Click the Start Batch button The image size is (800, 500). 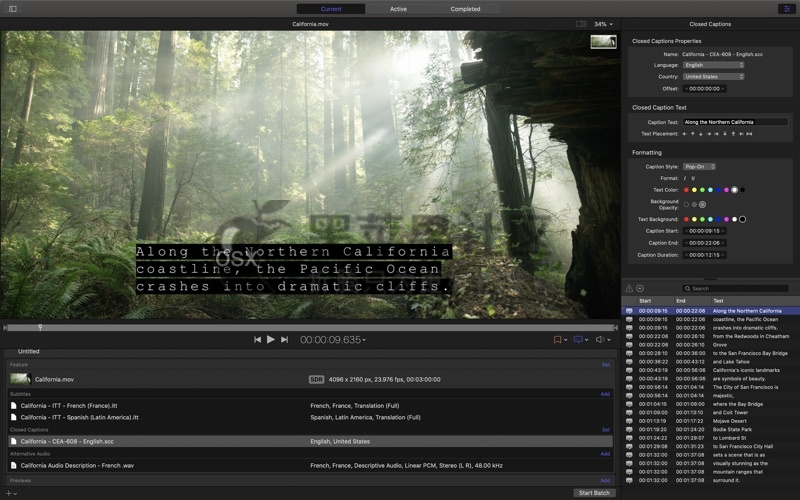click(594, 493)
